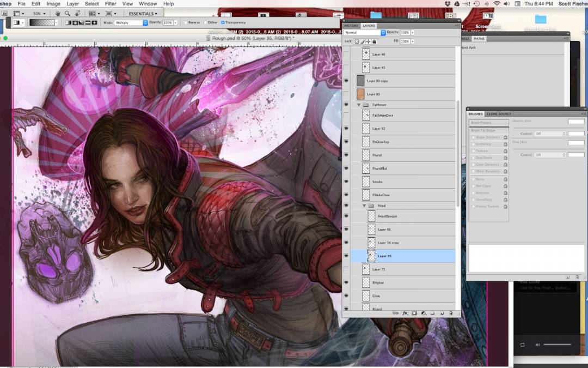Create a new layer in Layers panel
The height and width of the screenshot is (368, 588).
442,313
